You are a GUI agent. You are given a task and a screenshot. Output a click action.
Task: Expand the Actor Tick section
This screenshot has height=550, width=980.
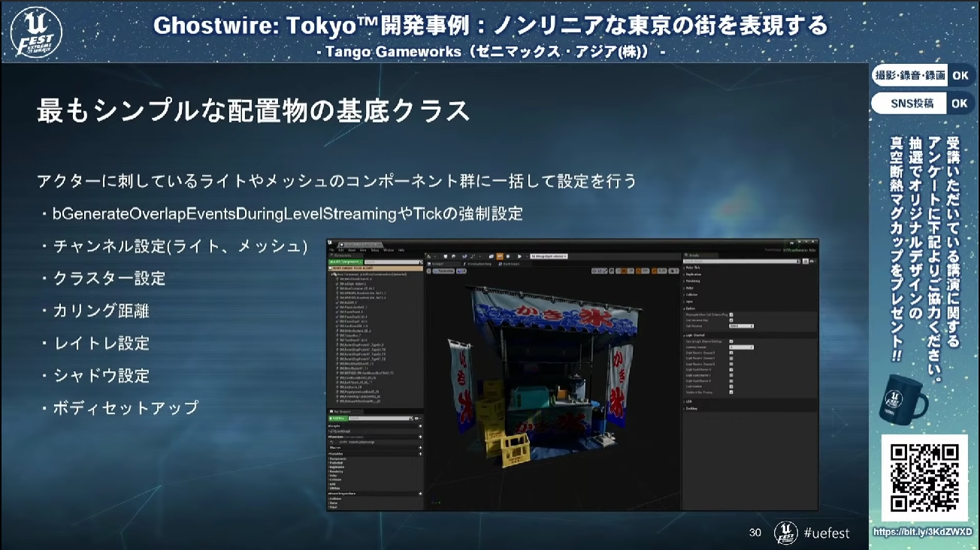pos(693,267)
